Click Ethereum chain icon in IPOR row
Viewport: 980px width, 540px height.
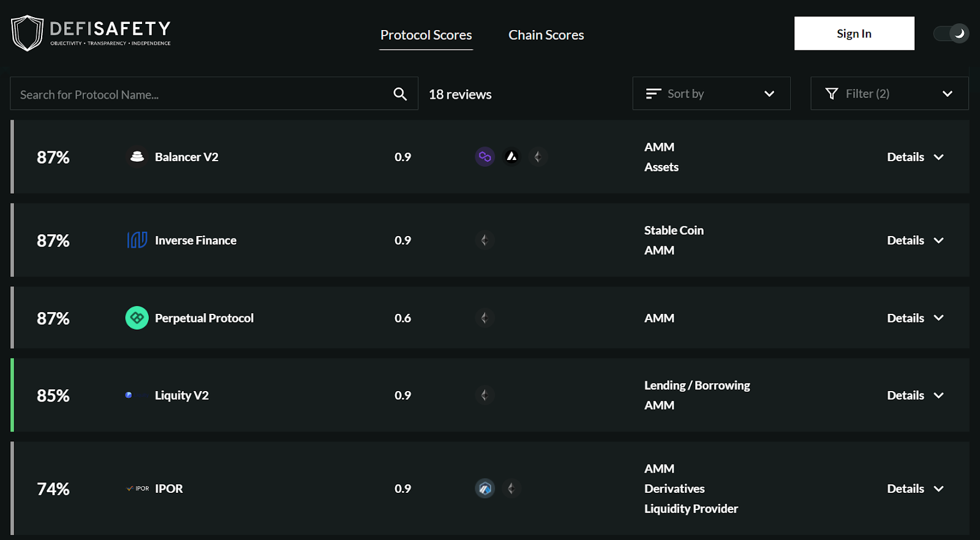511,489
